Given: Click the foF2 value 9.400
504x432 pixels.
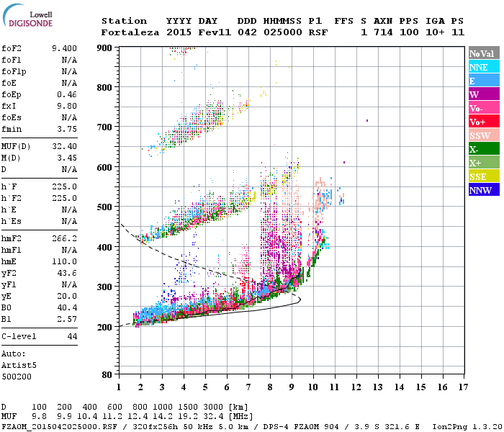Looking at the screenshot, I should click(65, 48).
